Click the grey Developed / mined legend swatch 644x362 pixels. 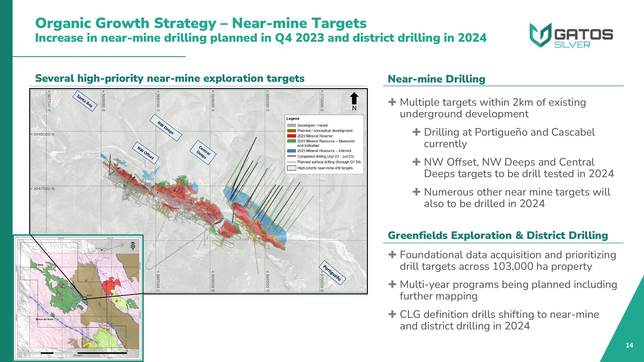coord(291,125)
